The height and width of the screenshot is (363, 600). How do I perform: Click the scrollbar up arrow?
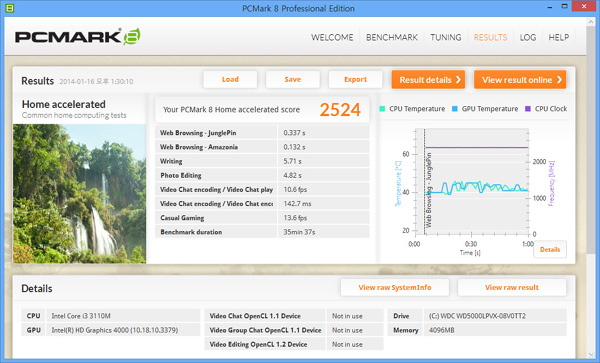[x=590, y=22]
